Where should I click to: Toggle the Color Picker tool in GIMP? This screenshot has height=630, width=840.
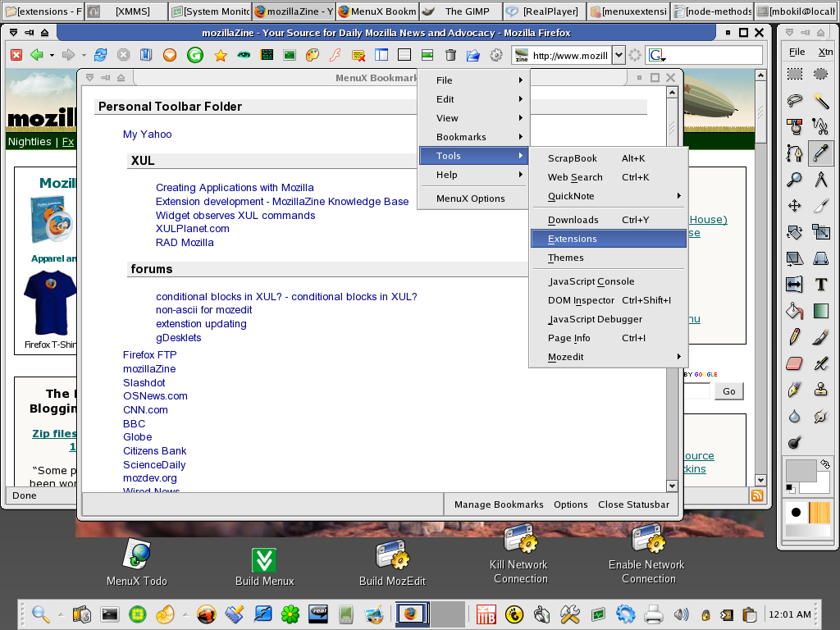[x=820, y=153]
